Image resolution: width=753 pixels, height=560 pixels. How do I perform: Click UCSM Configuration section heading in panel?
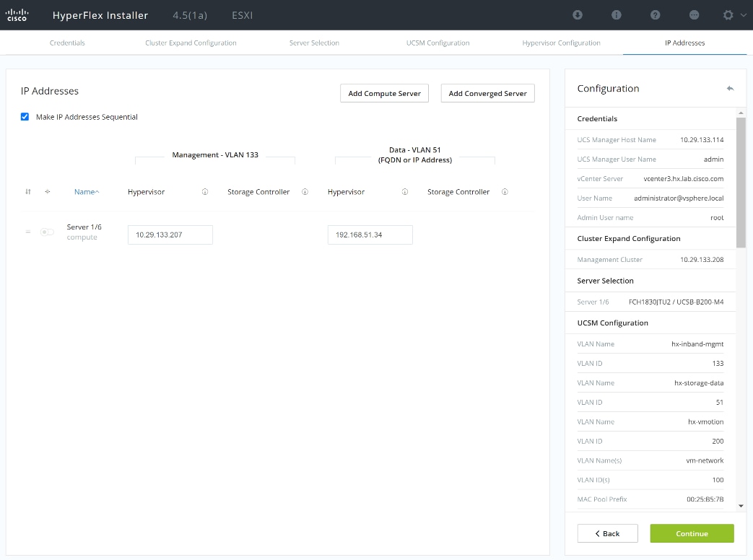pos(612,323)
